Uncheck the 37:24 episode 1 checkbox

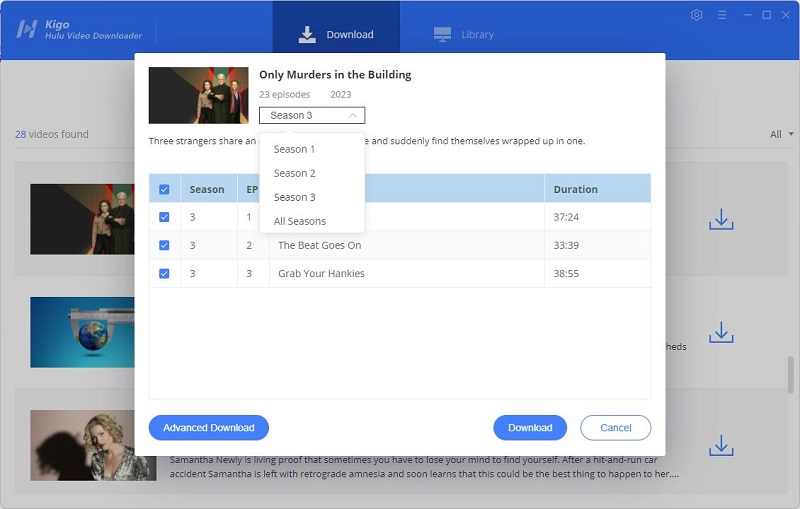(164, 217)
